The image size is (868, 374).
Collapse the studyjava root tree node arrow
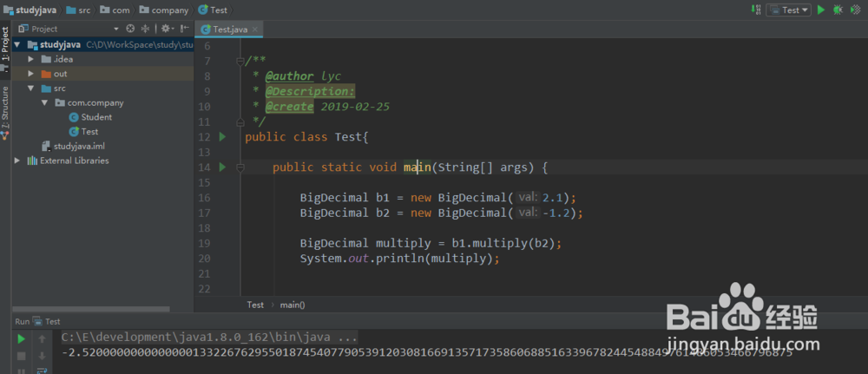click(x=17, y=45)
